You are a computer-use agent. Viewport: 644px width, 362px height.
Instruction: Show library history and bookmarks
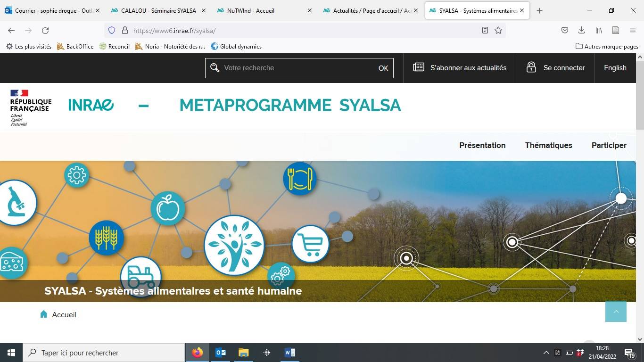point(599,30)
